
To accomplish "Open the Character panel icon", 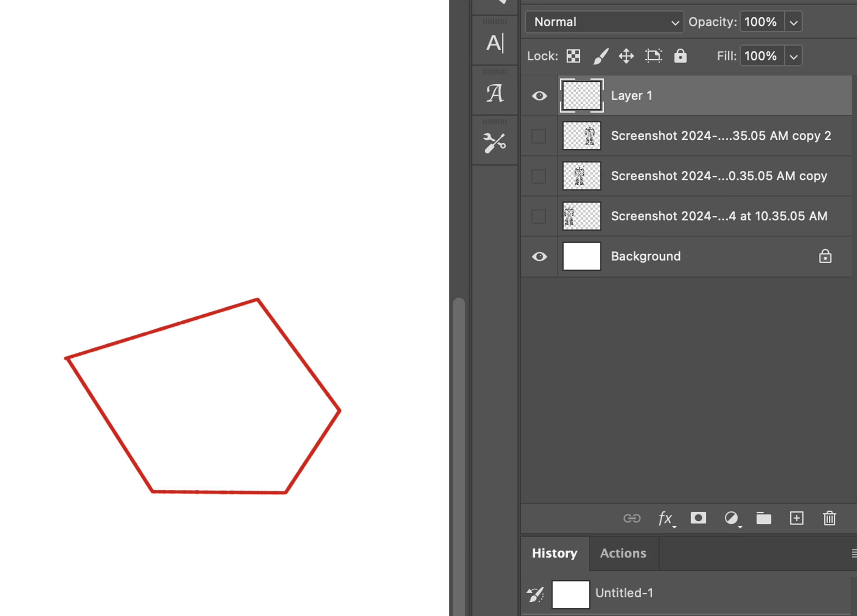I will tap(495, 43).
